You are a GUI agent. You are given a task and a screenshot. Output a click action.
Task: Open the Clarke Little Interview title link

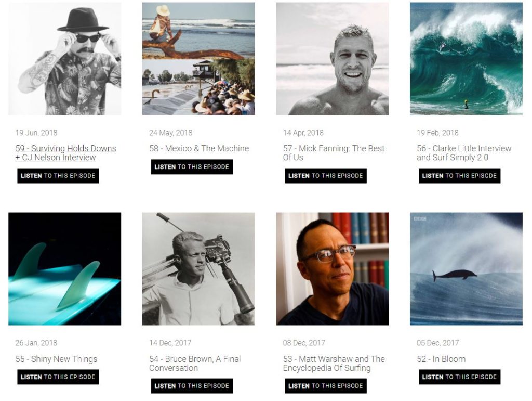tap(464, 153)
